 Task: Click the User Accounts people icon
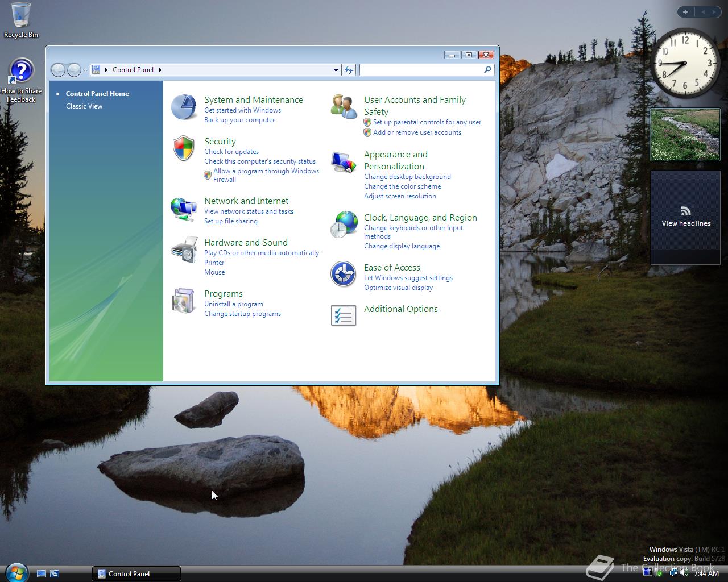(x=344, y=107)
